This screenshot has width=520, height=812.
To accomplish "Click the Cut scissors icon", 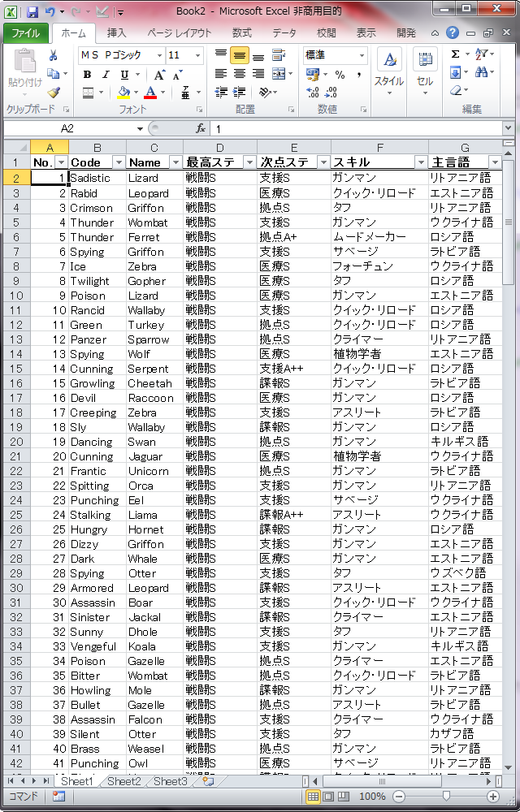I will 54,55.
